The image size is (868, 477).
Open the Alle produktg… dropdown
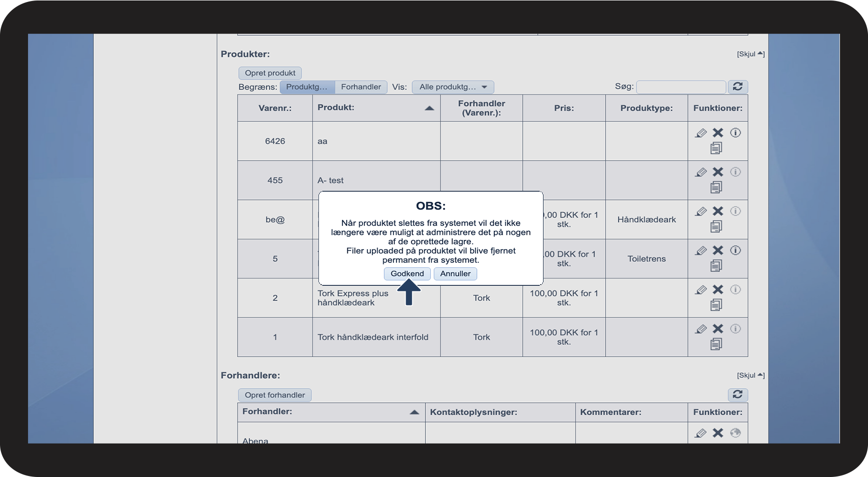(x=452, y=87)
